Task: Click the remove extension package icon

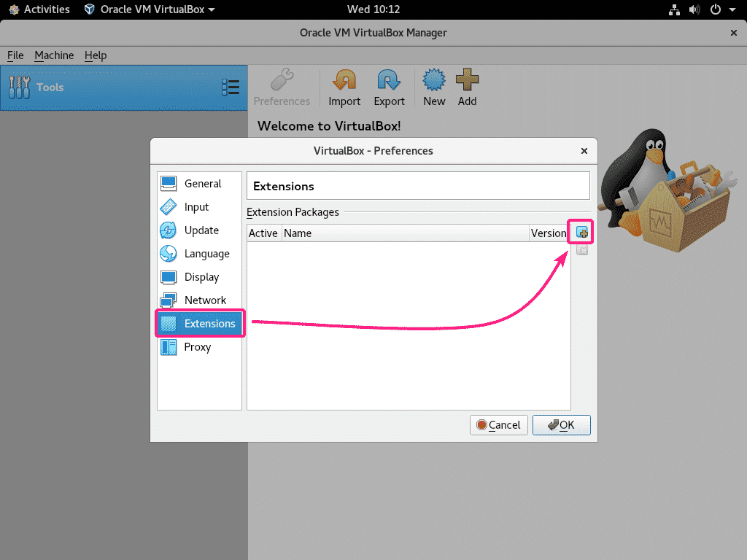Action: click(581, 249)
